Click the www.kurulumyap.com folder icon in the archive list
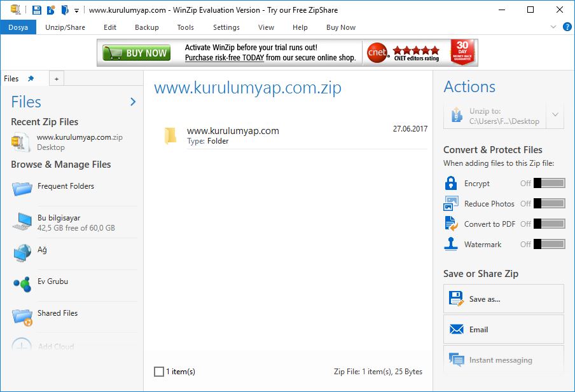The image size is (575, 392). coord(170,136)
